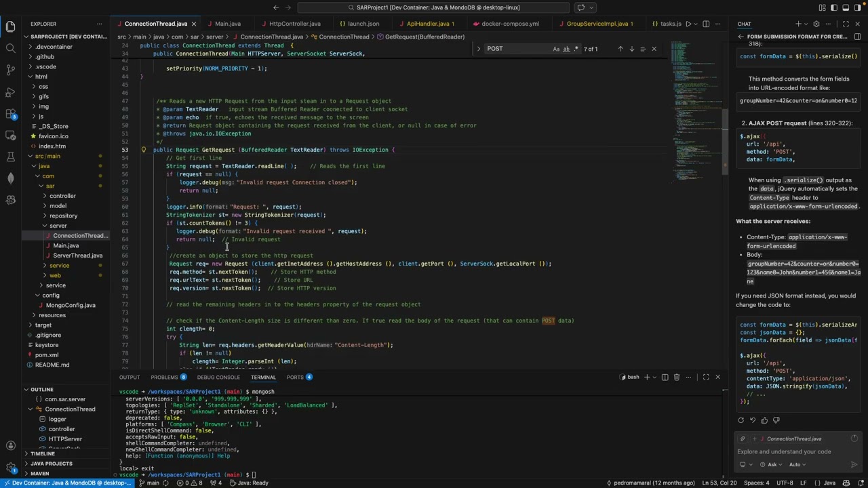Start a new chat with the plus icon
The width and height of the screenshot is (868, 488).
798,24
